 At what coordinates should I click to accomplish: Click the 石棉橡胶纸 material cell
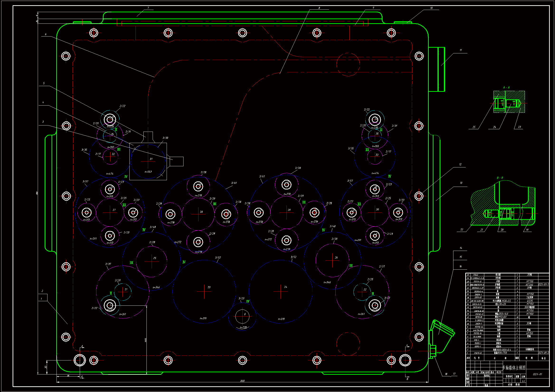[x=530, y=350]
